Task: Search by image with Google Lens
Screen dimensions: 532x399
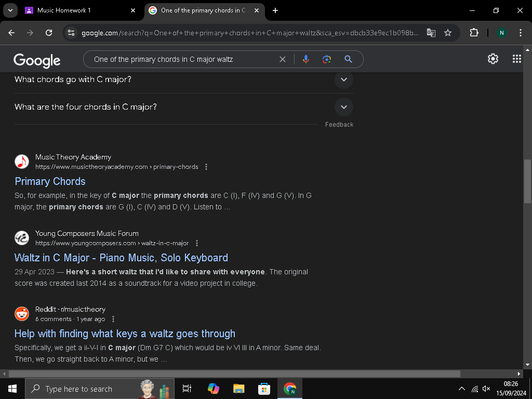Action: [x=327, y=59]
